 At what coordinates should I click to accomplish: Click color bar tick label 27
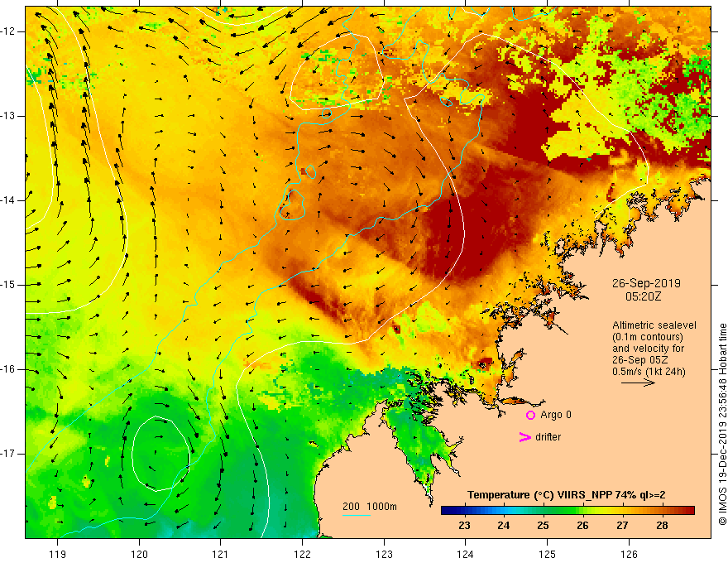tap(622, 526)
